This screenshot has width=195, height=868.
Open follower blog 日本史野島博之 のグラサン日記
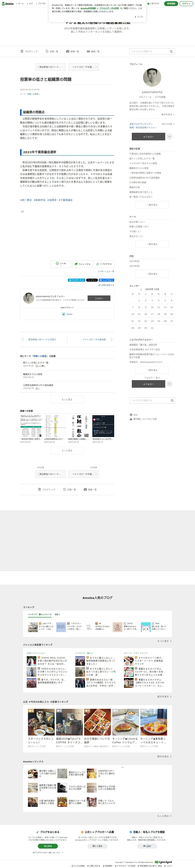pos(145,349)
